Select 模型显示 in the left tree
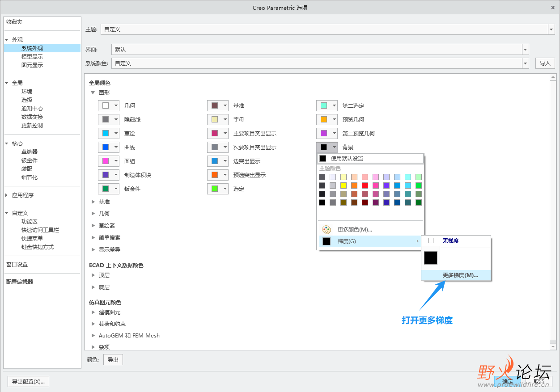Viewport: 560px width, 392px height. tap(32, 57)
